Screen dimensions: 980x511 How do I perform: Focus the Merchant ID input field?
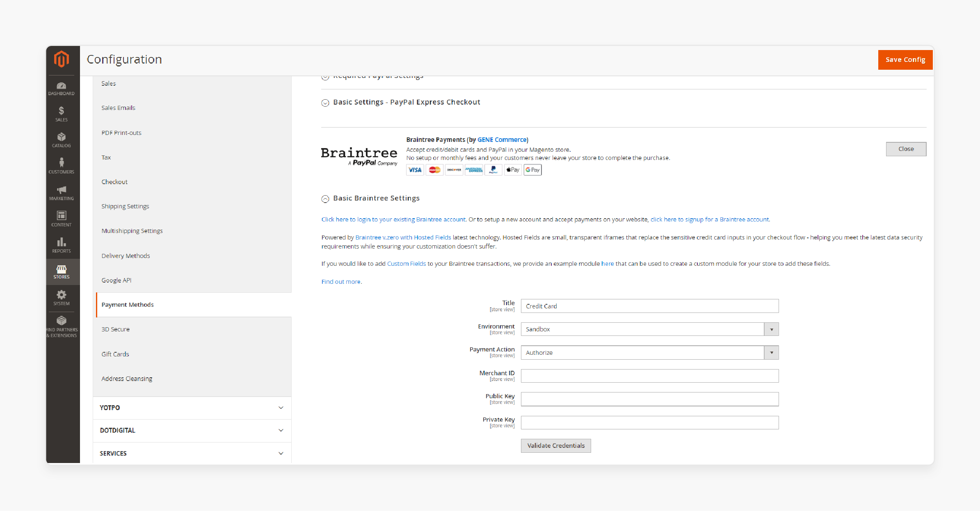point(650,376)
